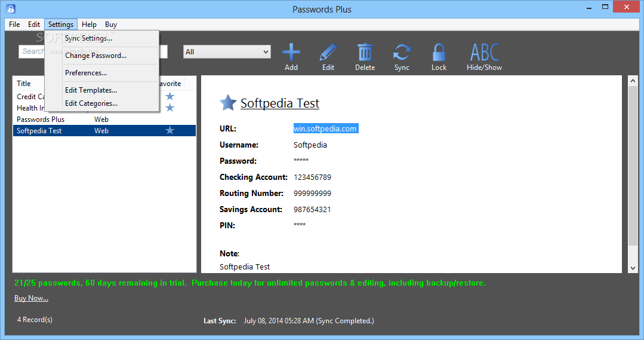
Task: Click the Softpedia Test title link
Action: tap(280, 103)
